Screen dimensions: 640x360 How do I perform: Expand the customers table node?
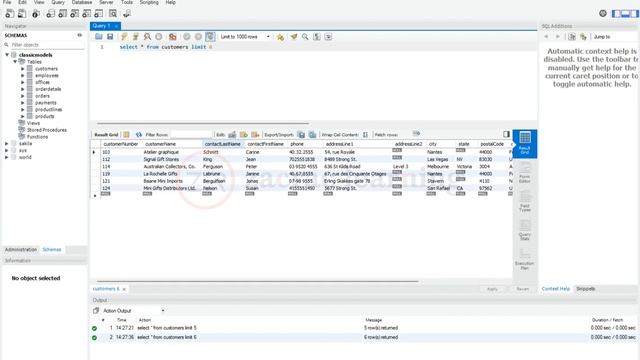click(x=23, y=69)
